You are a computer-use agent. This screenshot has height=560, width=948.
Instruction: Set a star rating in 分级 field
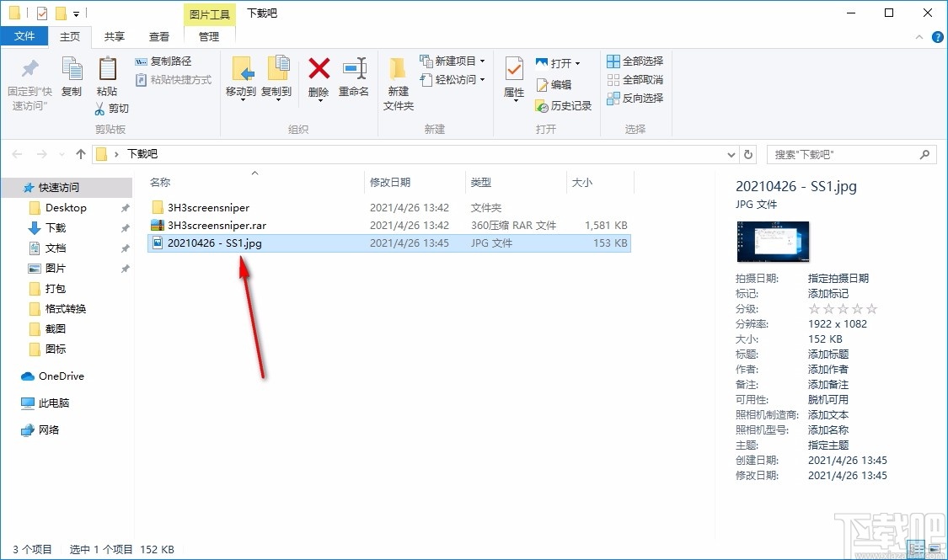point(841,308)
